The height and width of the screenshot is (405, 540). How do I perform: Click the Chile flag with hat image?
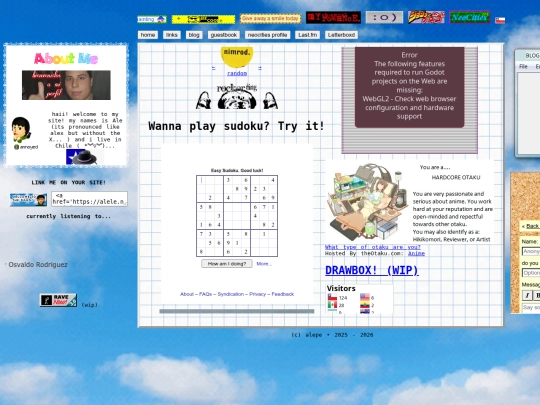[x=85, y=157]
